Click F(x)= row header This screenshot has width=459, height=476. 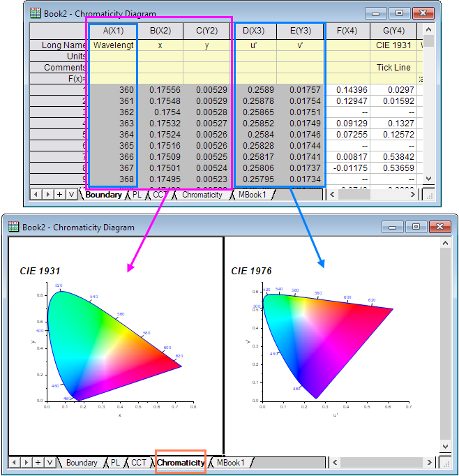pyautogui.click(x=59, y=79)
